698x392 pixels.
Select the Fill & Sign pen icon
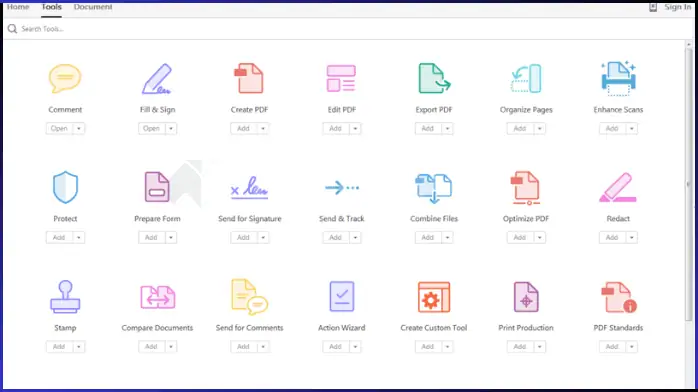pos(157,79)
